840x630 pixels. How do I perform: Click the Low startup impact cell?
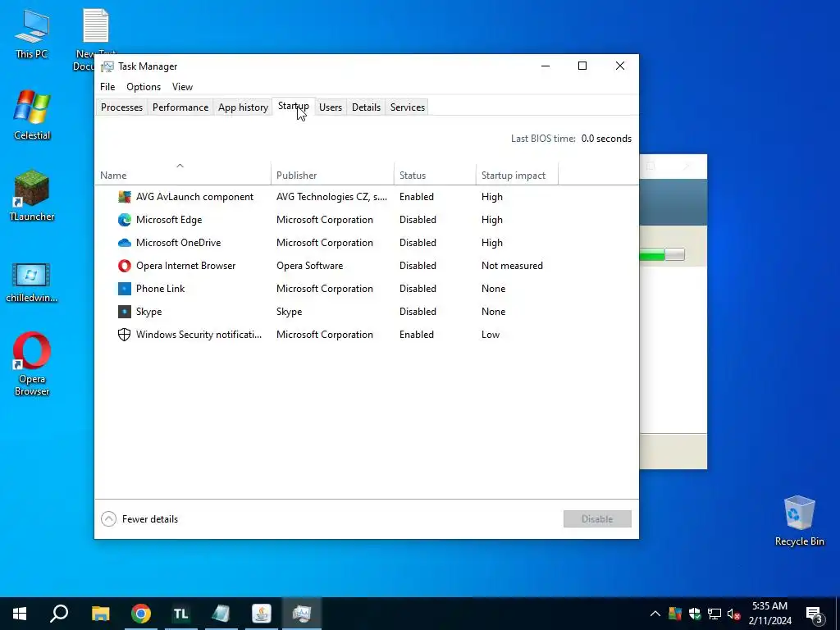(x=491, y=335)
